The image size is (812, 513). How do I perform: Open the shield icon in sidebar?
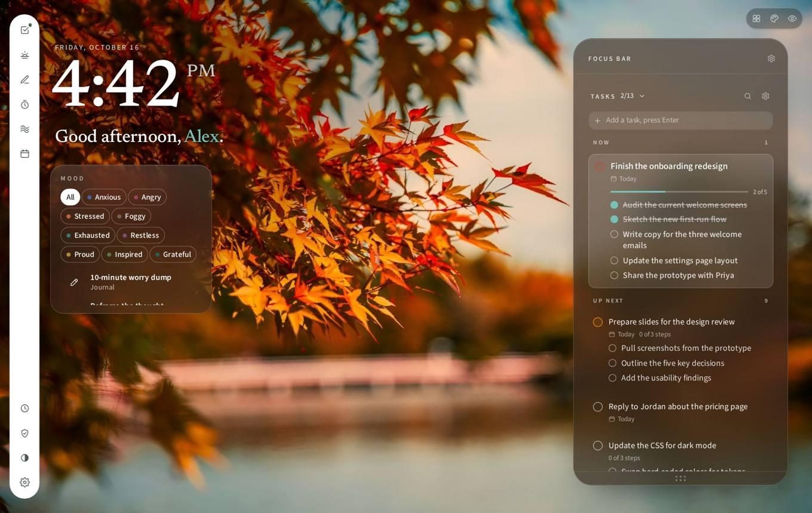click(24, 433)
